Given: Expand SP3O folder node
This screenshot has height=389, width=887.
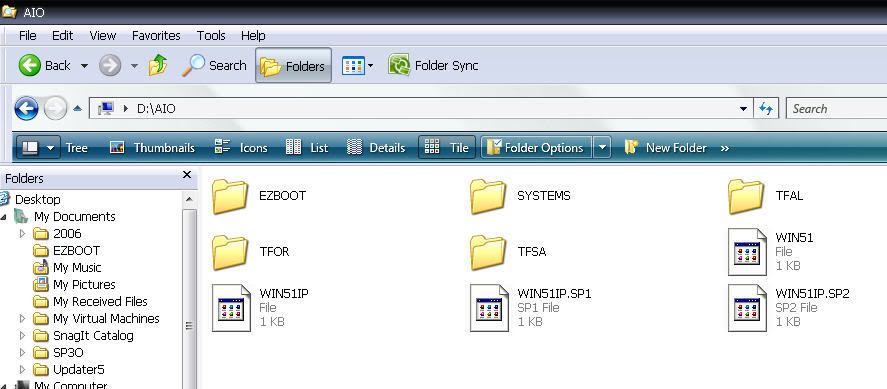Looking at the screenshot, I should coord(23,352).
